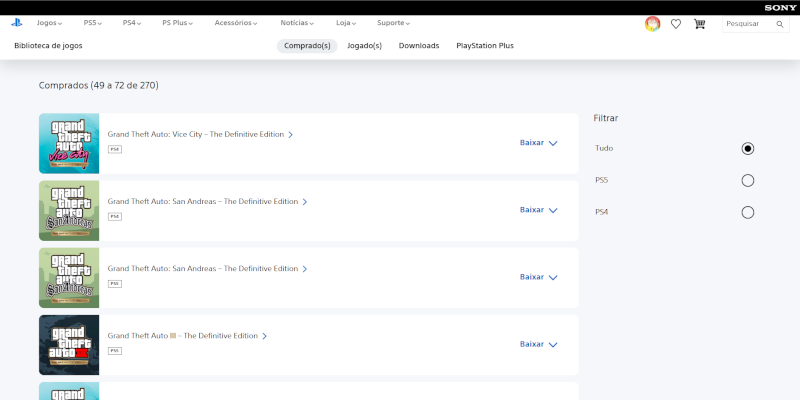This screenshot has width=800, height=400.
Task: Open the user profile avatar
Action: pyautogui.click(x=653, y=24)
